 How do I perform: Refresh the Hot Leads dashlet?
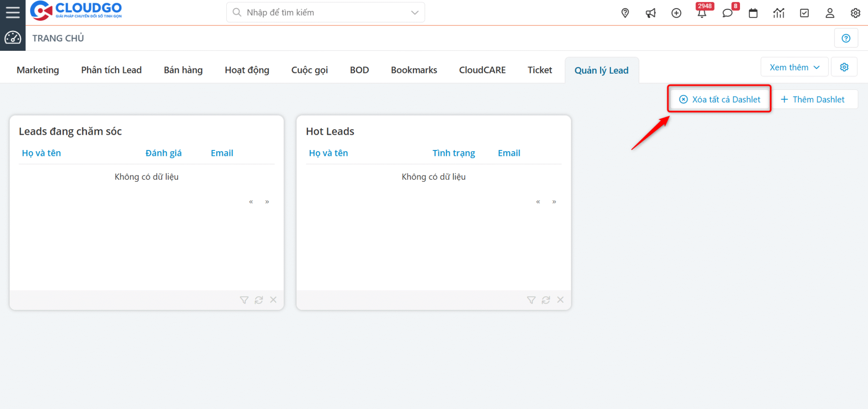tap(546, 300)
